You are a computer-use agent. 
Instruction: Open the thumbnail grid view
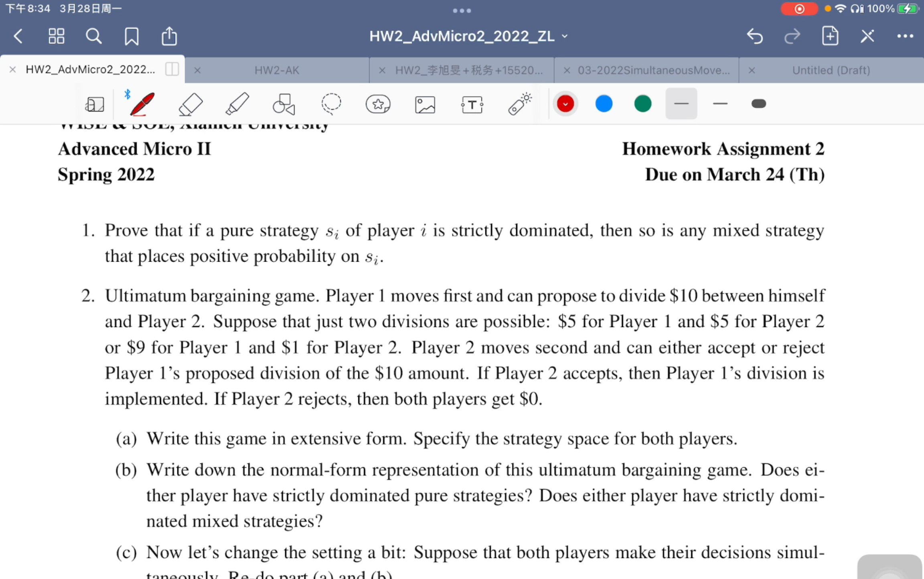click(x=56, y=36)
